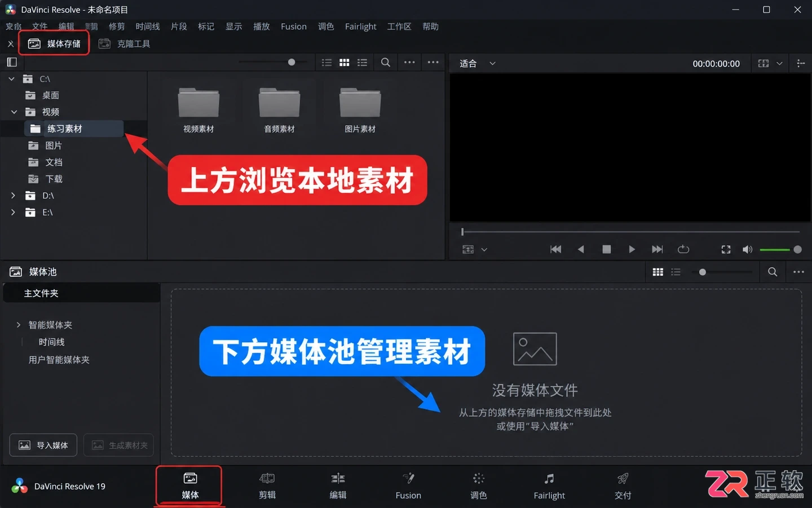Play the clip in reverse

click(581, 249)
